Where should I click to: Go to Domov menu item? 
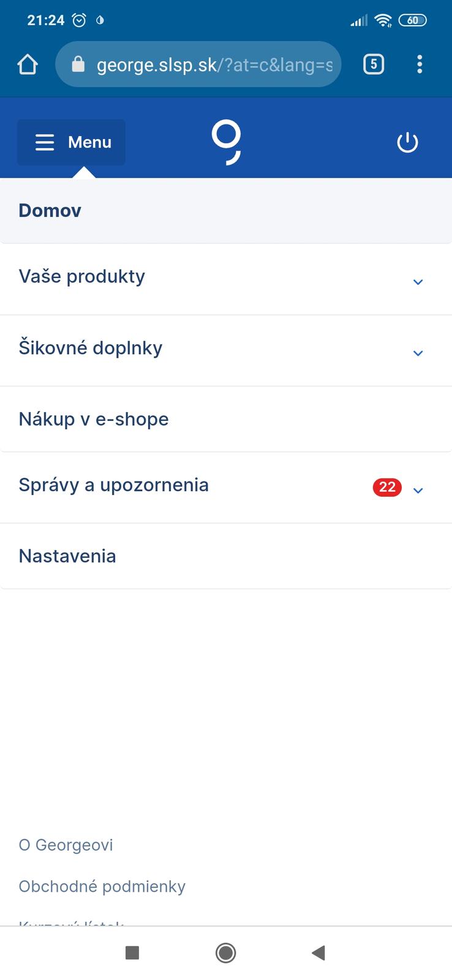50,211
